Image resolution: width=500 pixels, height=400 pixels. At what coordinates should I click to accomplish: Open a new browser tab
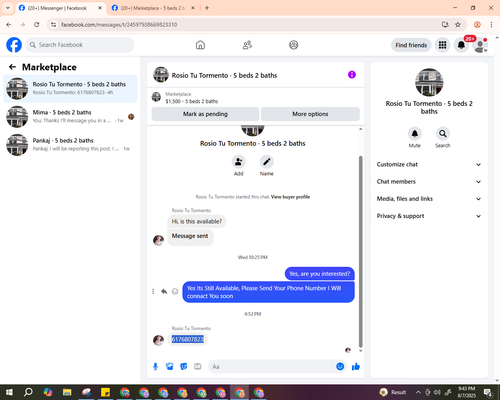click(207, 8)
